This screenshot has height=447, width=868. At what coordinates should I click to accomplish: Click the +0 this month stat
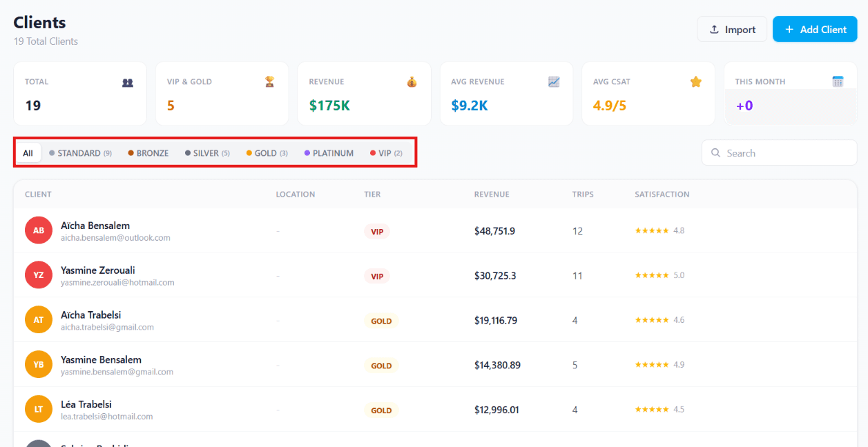(x=744, y=106)
